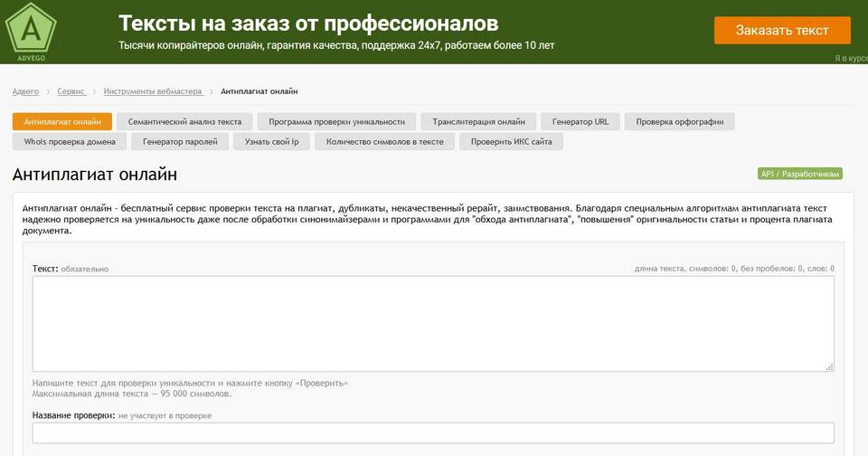868x456 pixels.
Task: Open the Проверка орфографии tab
Action: (679, 121)
